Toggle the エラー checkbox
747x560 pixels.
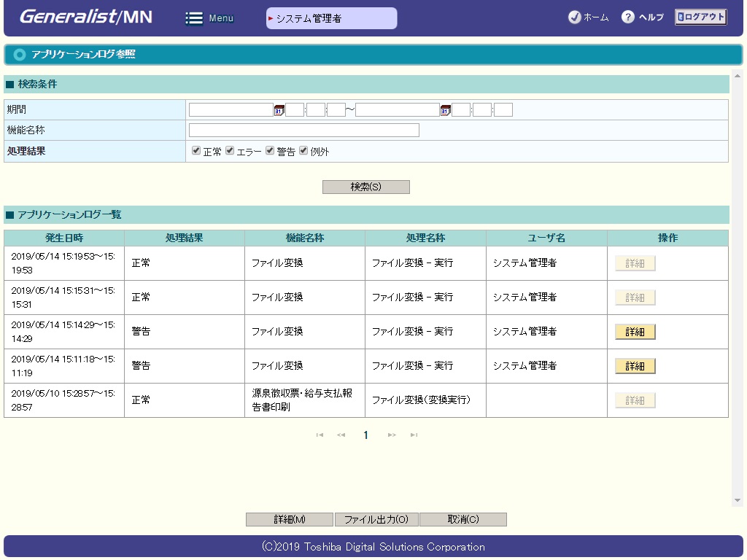pyautogui.click(x=230, y=151)
